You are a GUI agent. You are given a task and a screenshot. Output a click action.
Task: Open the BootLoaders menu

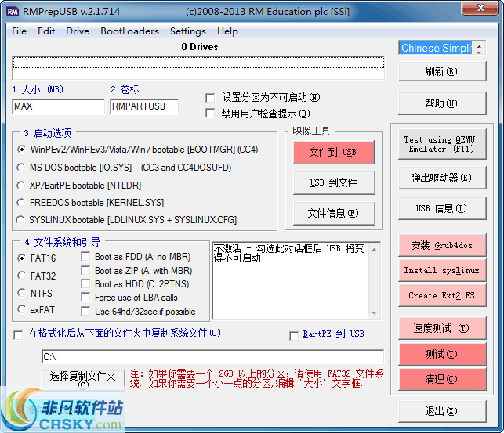click(x=129, y=31)
